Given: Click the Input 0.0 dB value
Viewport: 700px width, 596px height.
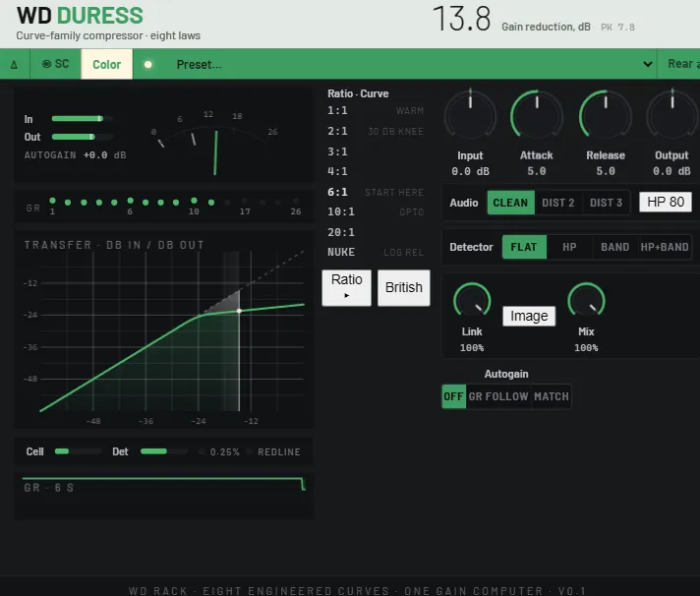Looking at the screenshot, I should point(470,171).
